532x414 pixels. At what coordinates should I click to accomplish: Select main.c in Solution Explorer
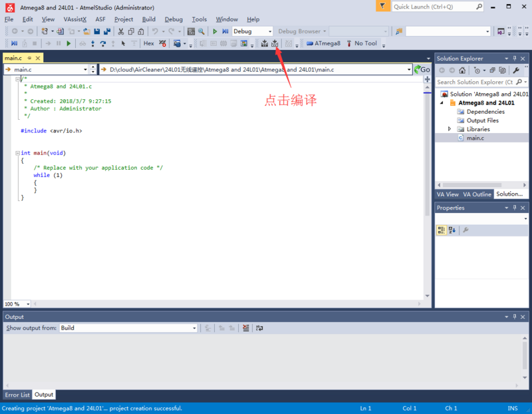point(475,138)
